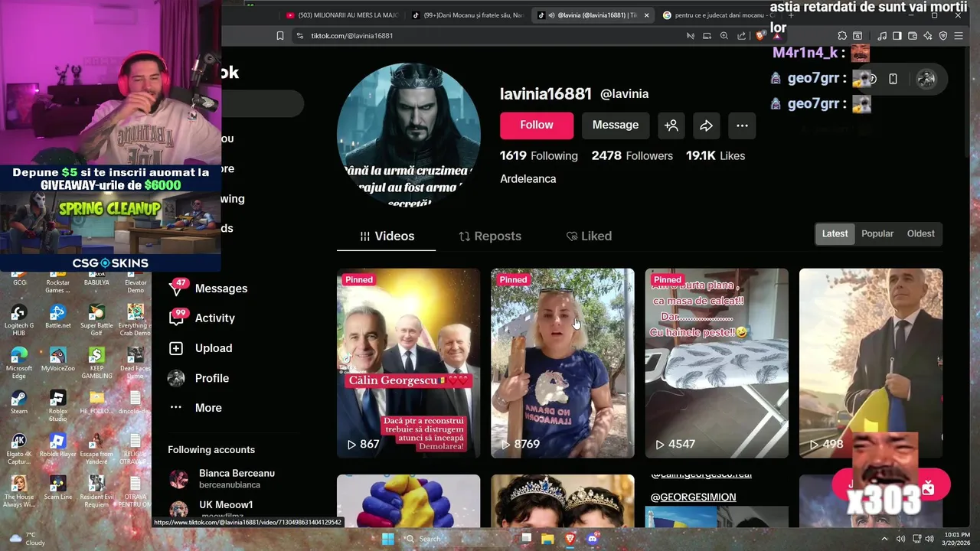980x551 pixels.
Task: Open the three-dots profile options
Action: [742, 126]
